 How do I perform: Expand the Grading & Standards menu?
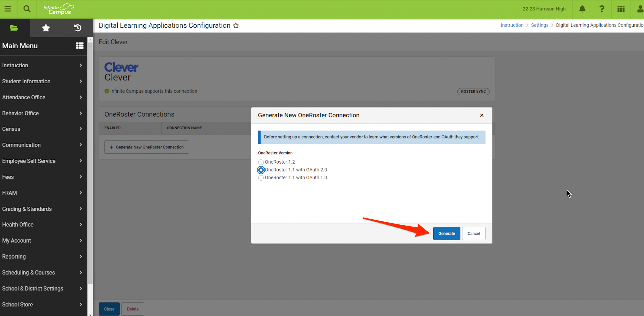point(27,209)
